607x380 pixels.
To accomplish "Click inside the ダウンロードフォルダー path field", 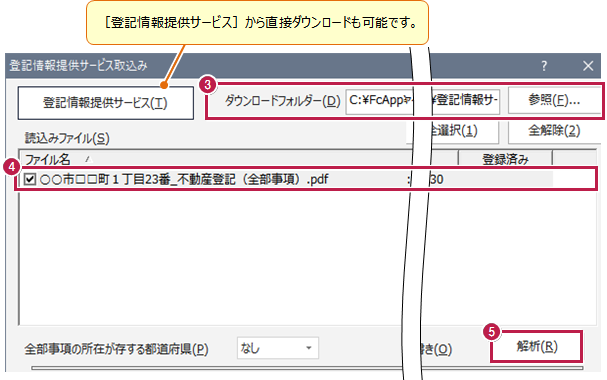I will click(422, 101).
